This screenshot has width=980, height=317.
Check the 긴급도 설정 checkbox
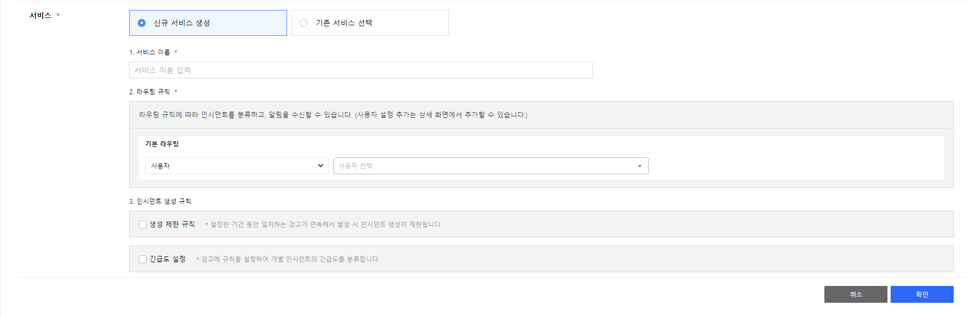142,259
